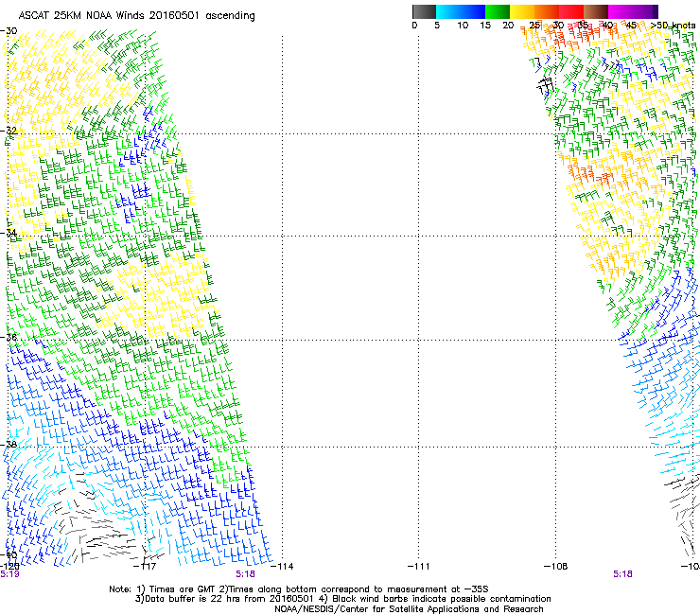Click the colorbar label 10

pyautogui.click(x=463, y=26)
